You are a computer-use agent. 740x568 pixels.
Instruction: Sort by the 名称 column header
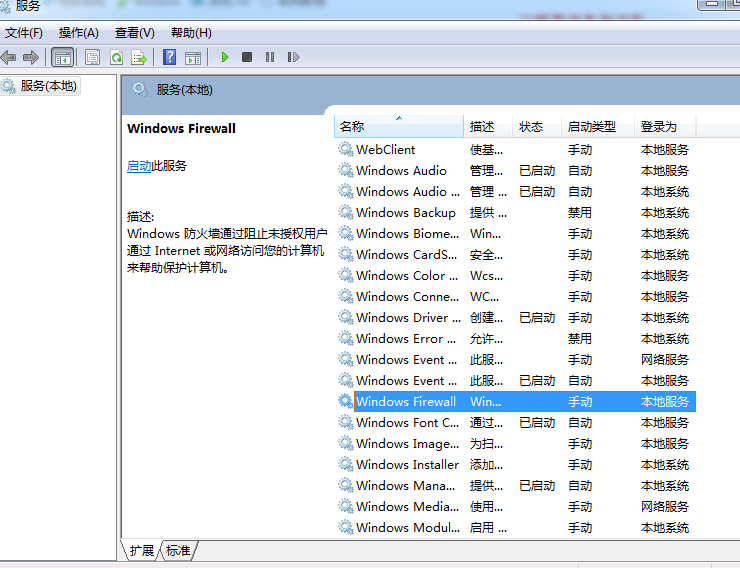click(x=399, y=126)
